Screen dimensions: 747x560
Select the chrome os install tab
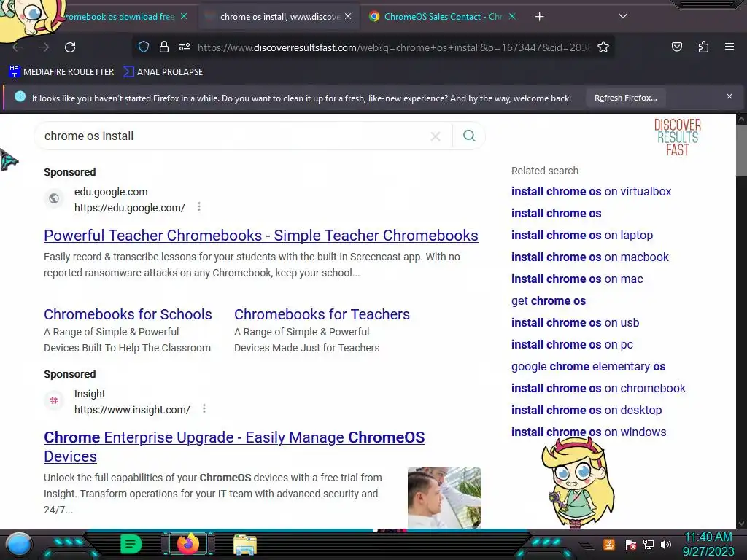pyautogui.click(x=279, y=17)
